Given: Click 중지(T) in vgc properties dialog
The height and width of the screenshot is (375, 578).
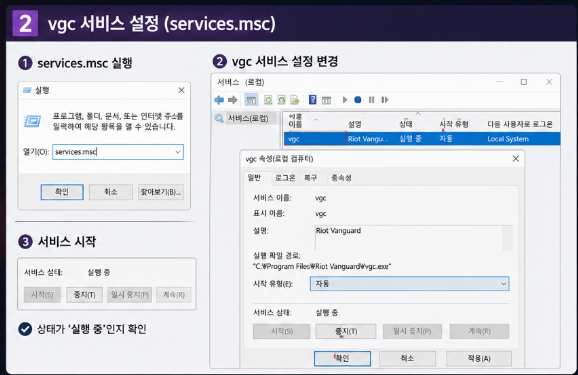Looking at the screenshot, I should click(346, 331).
